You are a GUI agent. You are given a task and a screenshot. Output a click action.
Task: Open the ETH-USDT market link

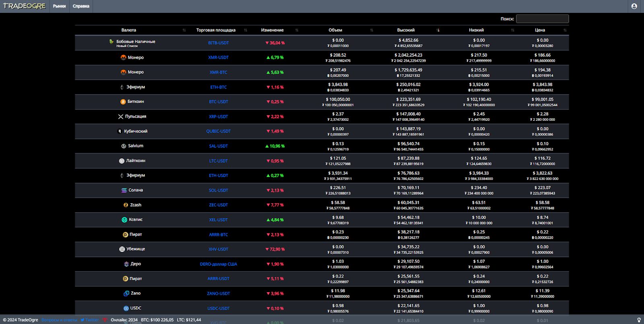(219, 175)
